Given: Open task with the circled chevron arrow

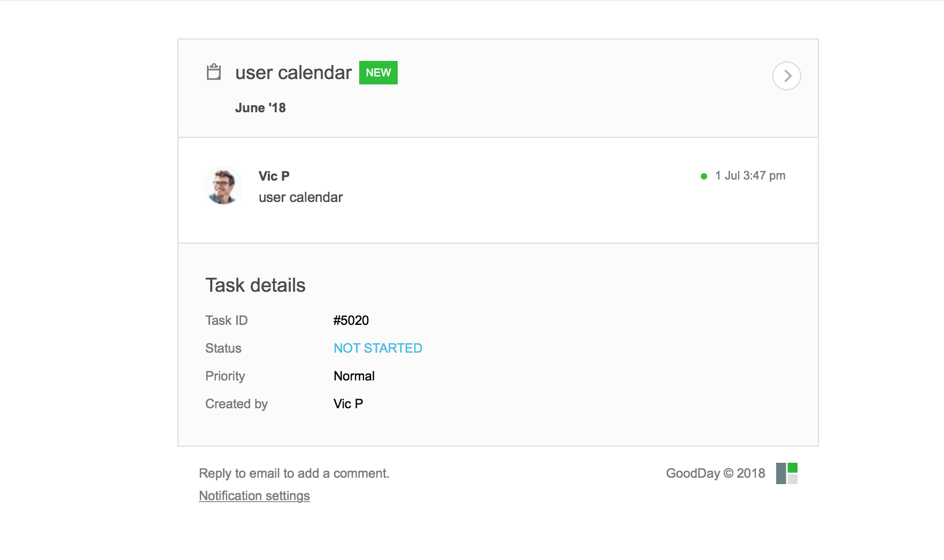Looking at the screenshot, I should tap(786, 76).
